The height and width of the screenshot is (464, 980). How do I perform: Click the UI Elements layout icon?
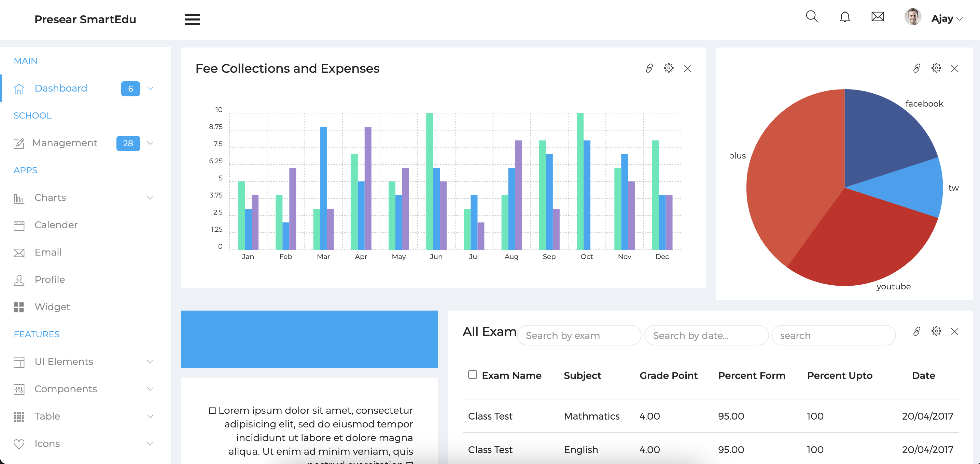coord(19,362)
